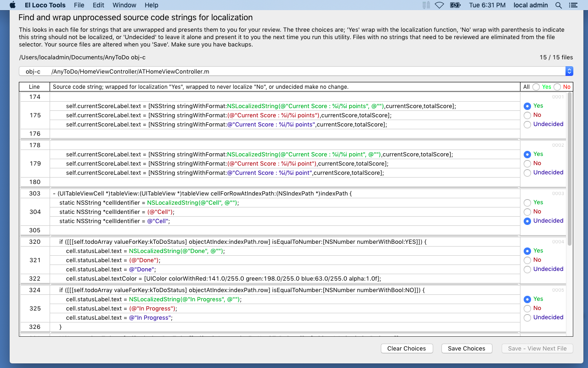Click the memory activity menu bar icon
588x368 pixels.
click(x=426, y=5)
